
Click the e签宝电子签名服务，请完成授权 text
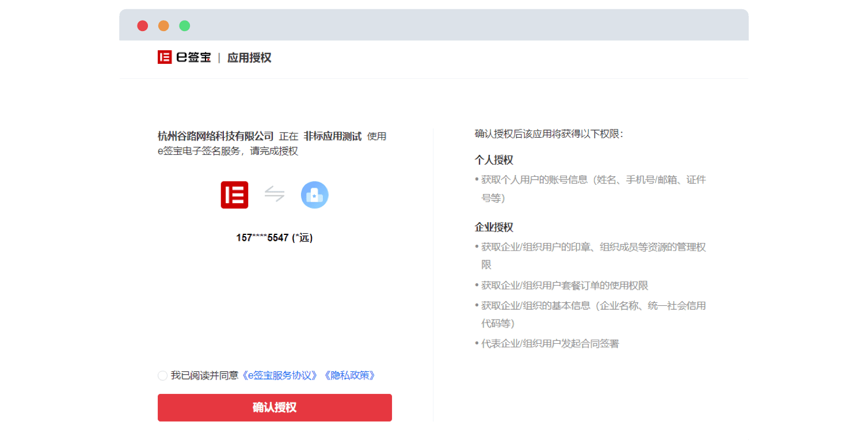point(228,151)
